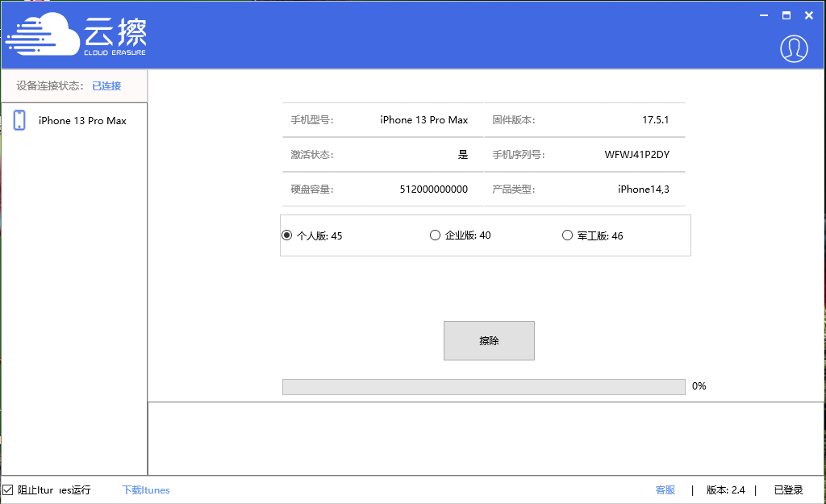Click the erase progress bar
Viewport: 826px width, 504px height.
(x=483, y=387)
